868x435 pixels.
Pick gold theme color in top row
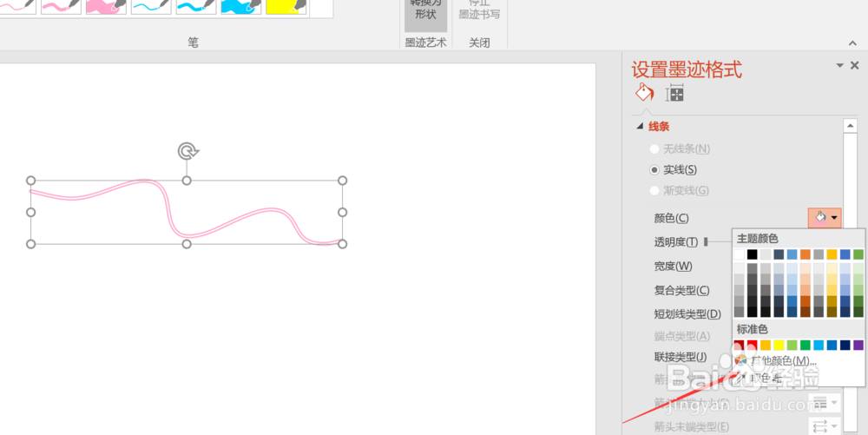coord(832,254)
